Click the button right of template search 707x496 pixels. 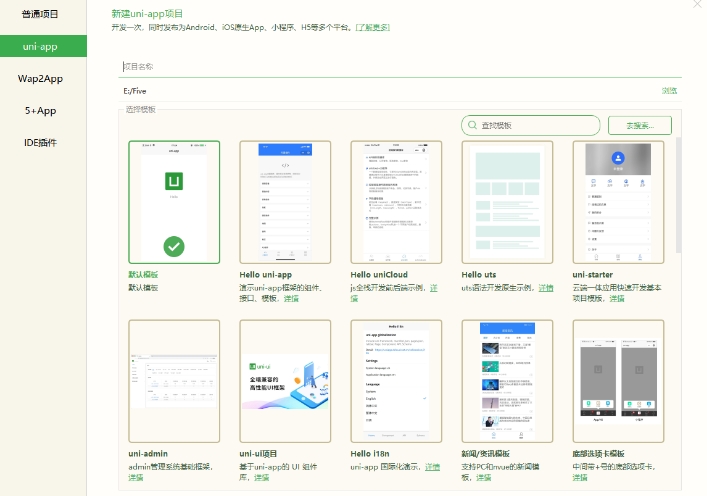click(x=632, y=125)
